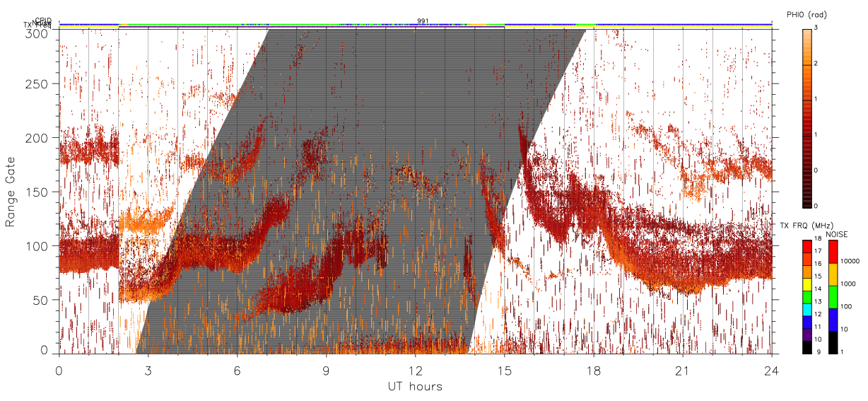
Task: Click the UT hours axis label
Action: tap(415, 386)
